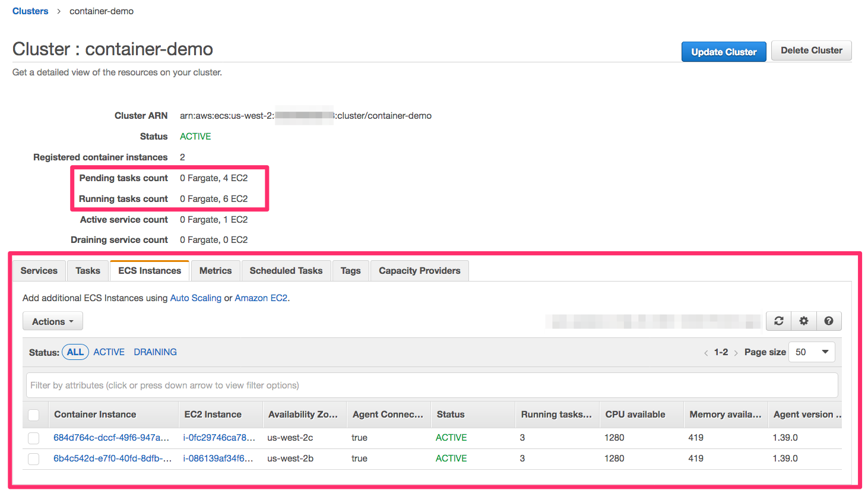Open EC2 instance i-0fc29746ca78 link
868x493 pixels.
(x=218, y=438)
